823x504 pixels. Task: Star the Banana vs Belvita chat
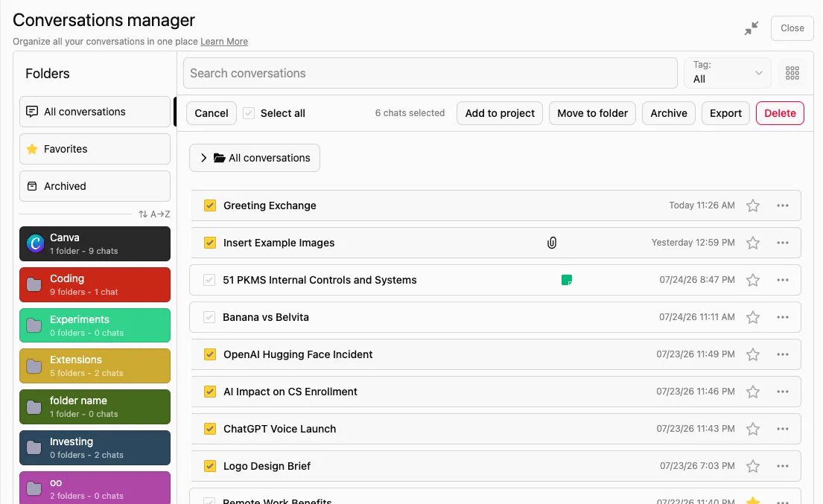(753, 317)
